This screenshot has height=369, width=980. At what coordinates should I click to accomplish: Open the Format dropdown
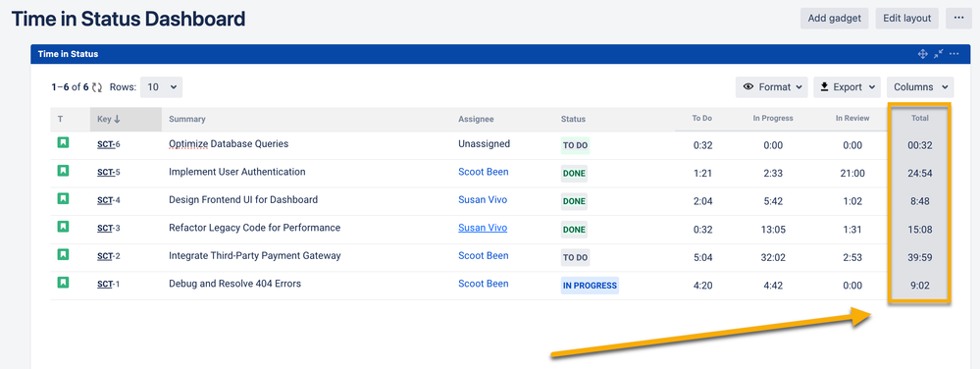pos(772,87)
